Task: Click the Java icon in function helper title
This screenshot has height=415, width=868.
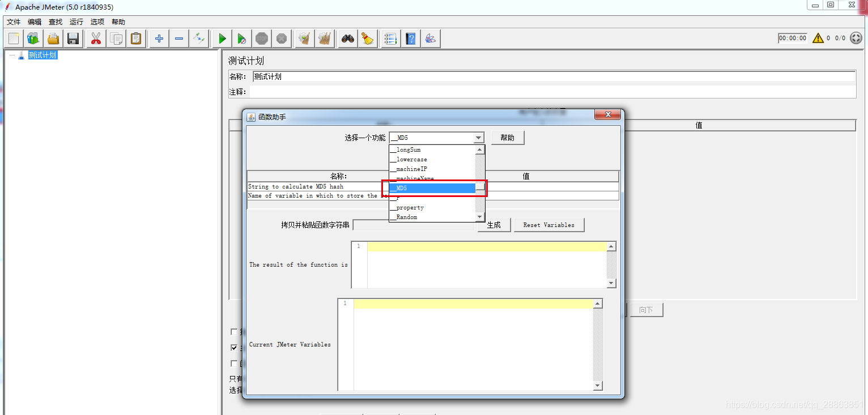Action: coord(251,117)
